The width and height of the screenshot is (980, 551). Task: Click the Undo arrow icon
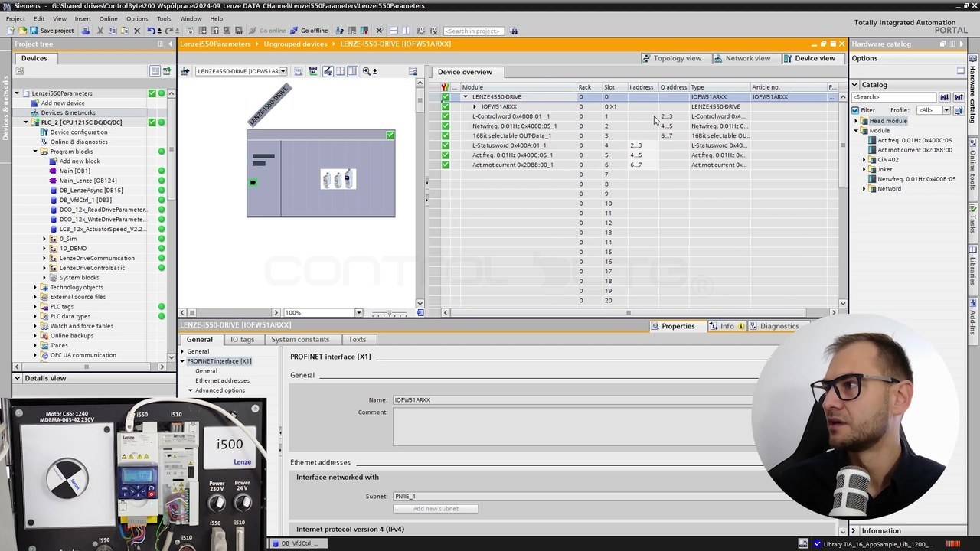(151, 31)
